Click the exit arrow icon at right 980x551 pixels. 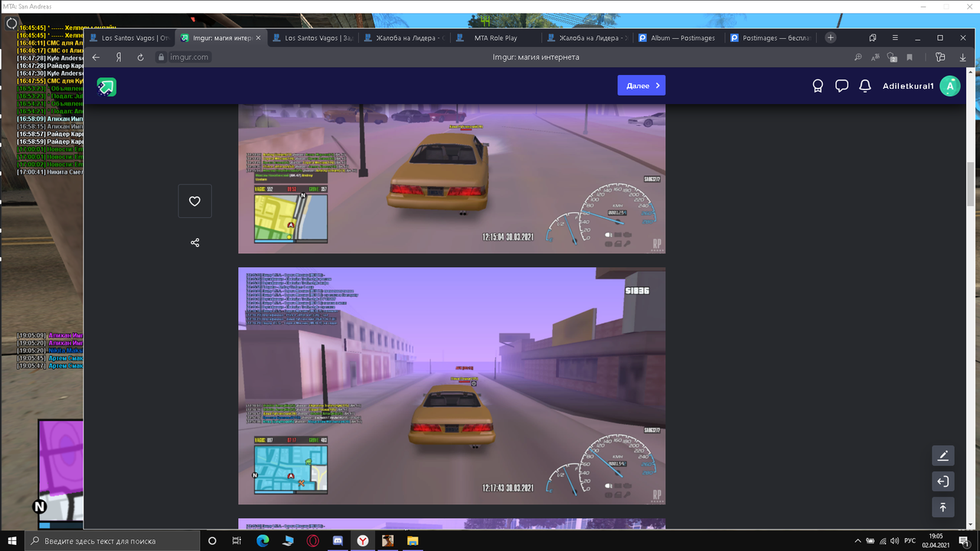tap(942, 481)
